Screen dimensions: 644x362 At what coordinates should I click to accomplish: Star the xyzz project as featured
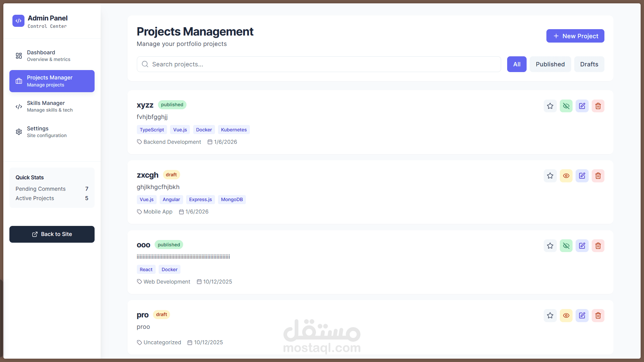550,106
